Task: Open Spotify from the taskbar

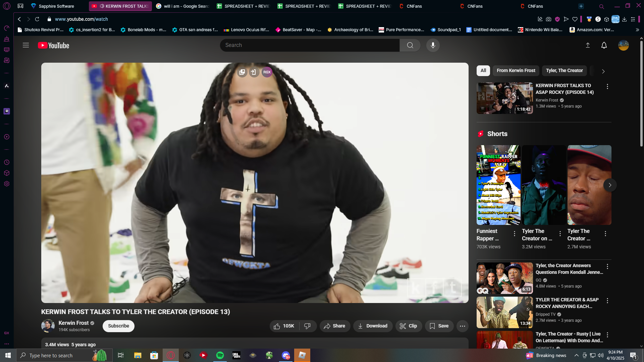Action: pos(220,355)
